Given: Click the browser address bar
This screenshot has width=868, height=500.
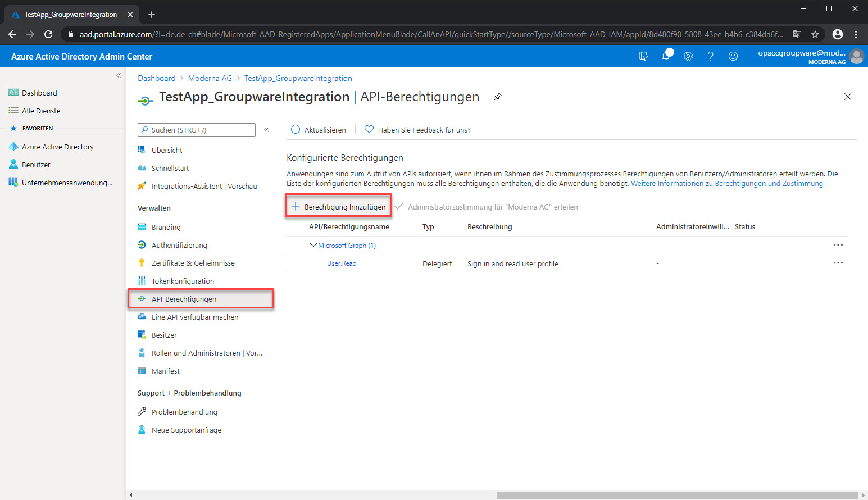Looking at the screenshot, I should click(x=431, y=34).
